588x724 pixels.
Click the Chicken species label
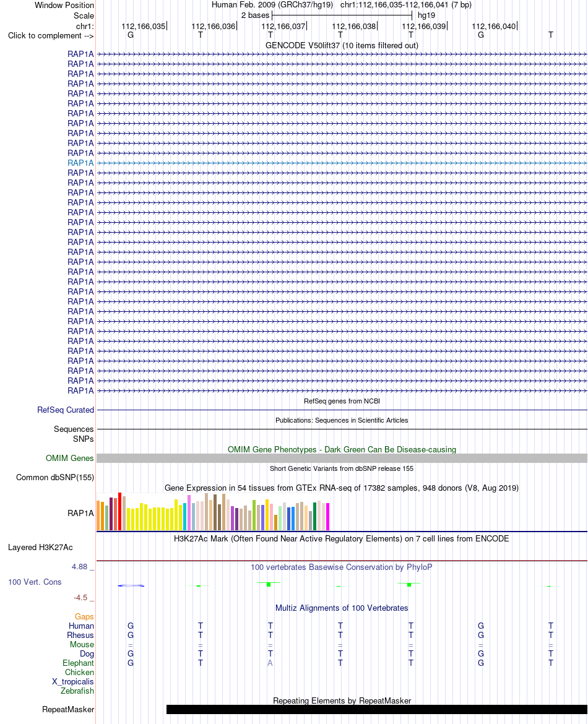(79, 672)
